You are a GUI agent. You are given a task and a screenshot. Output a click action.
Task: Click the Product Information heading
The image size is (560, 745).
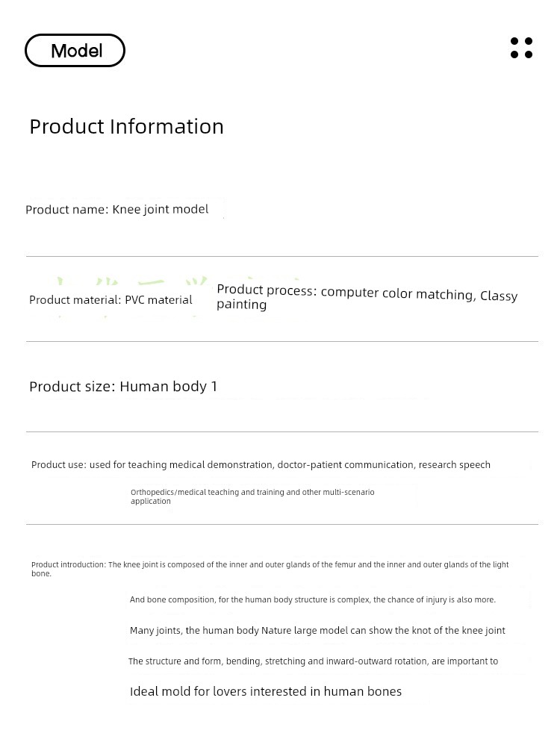(x=126, y=127)
